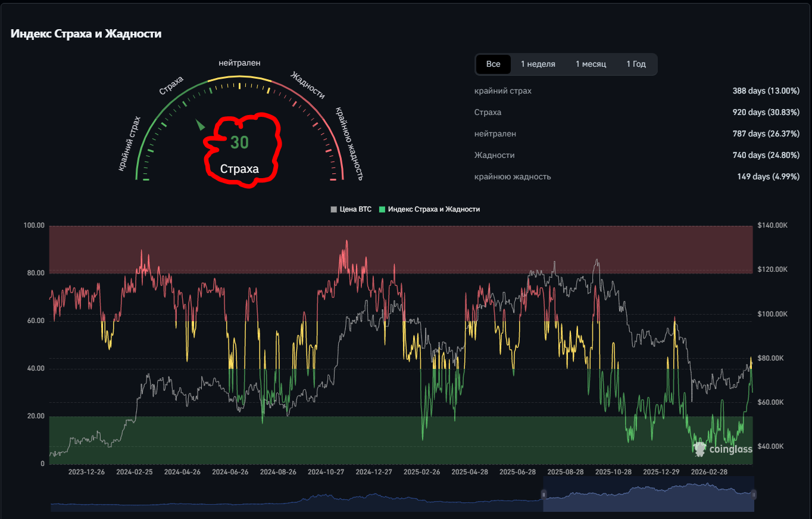The image size is (812, 519).
Task: Click the green gauge needle pointer
Action: 201,125
